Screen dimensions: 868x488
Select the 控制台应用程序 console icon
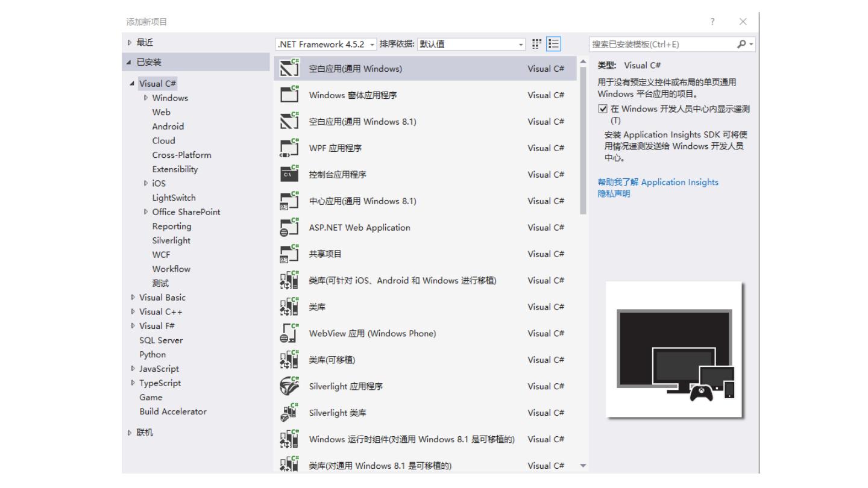point(291,174)
